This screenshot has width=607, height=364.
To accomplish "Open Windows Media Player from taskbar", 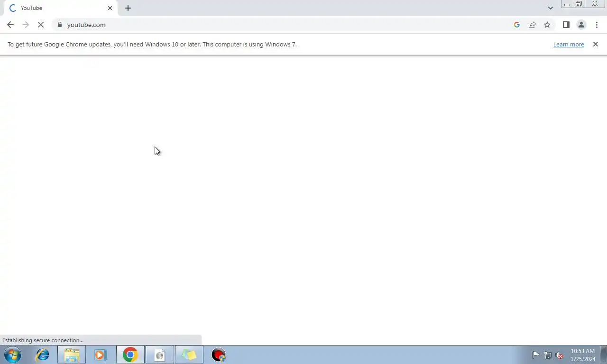I will 100,355.
